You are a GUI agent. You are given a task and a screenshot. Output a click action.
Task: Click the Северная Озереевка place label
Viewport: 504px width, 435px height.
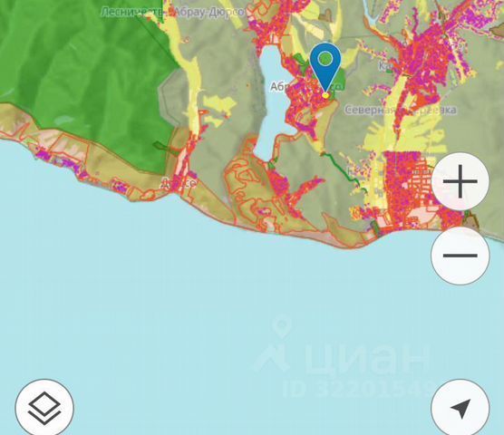(400, 110)
